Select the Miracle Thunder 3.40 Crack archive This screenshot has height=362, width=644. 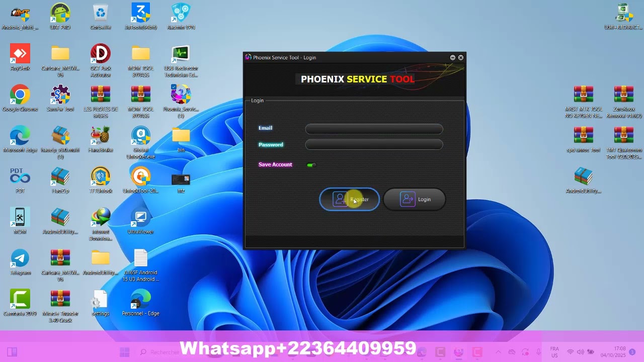(x=60, y=306)
